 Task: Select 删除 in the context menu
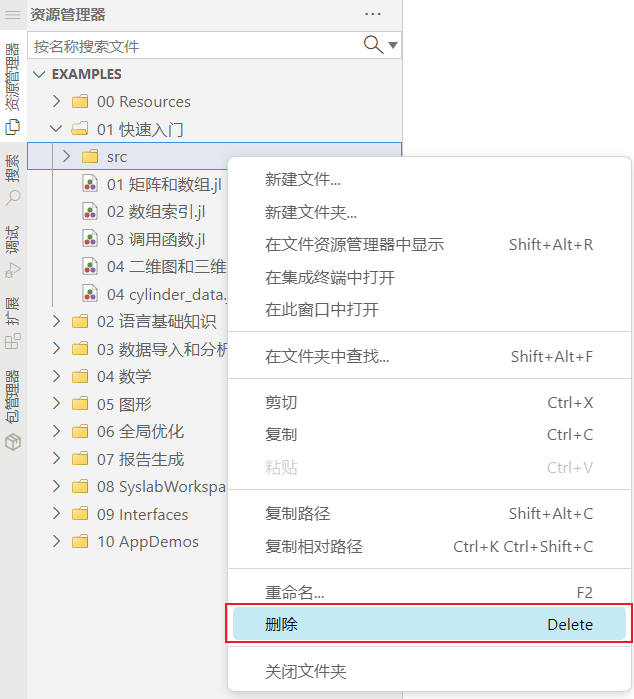[x=429, y=624]
